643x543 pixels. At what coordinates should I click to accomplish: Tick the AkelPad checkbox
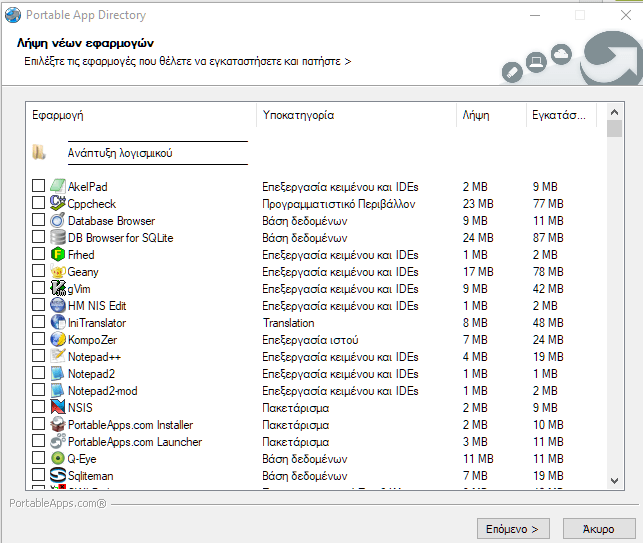(x=39, y=186)
